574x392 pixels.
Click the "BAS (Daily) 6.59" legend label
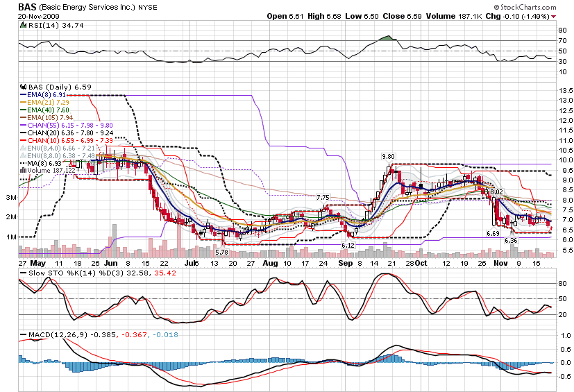pos(60,87)
